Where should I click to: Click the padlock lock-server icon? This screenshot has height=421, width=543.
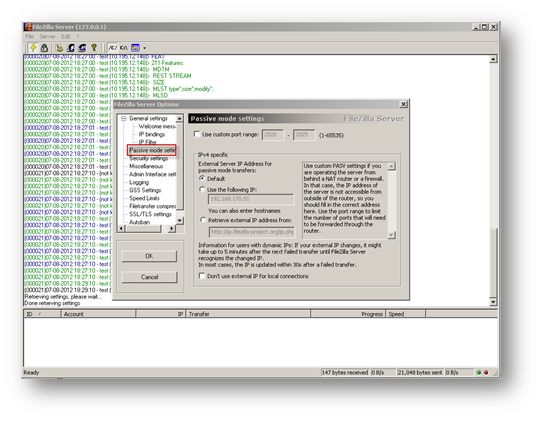coord(44,47)
